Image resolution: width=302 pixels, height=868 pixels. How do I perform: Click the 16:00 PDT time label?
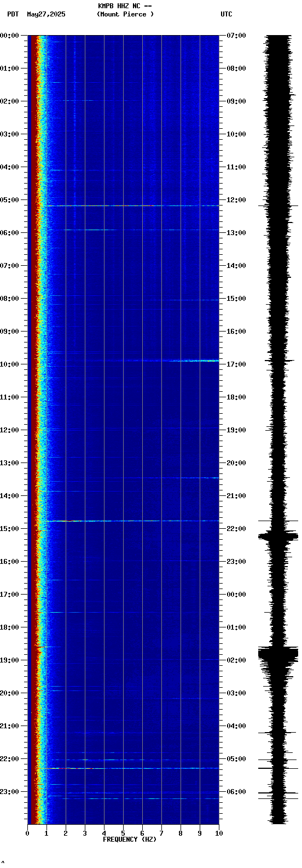coord(10,562)
